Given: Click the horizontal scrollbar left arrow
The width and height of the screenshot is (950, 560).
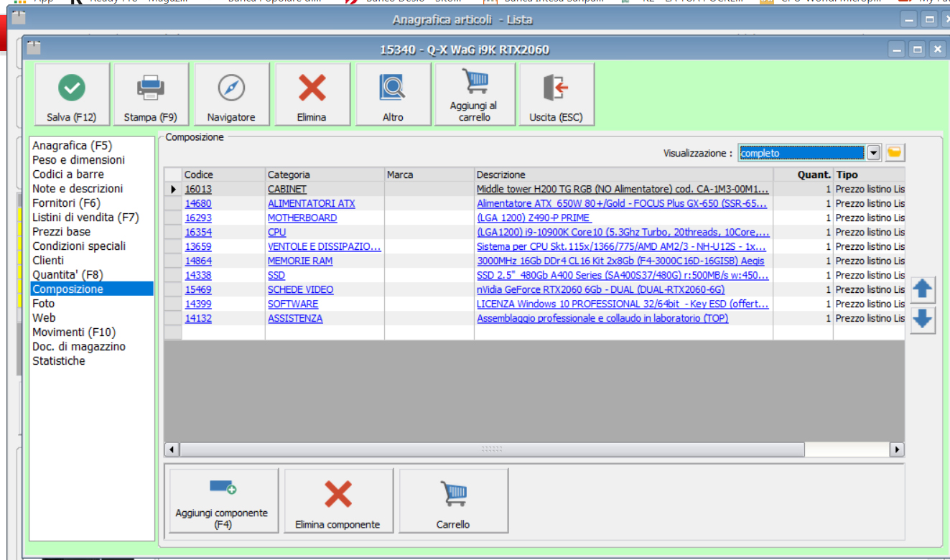Looking at the screenshot, I should point(172,449).
